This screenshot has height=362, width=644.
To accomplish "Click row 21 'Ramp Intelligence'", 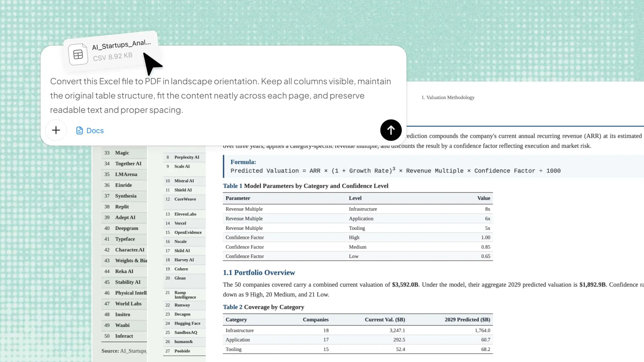I will (x=184, y=295).
